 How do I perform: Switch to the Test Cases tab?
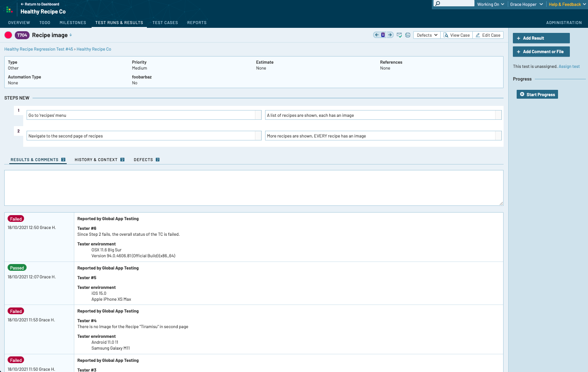pyautogui.click(x=165, y=23)
